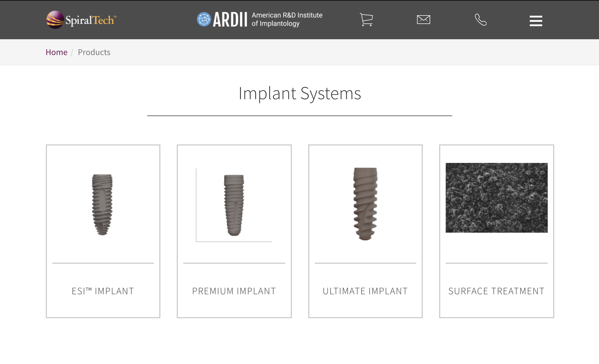Viewport: 599px width, 364px height.
Task: Click the envelope mail icon
Action: point(423,20)
